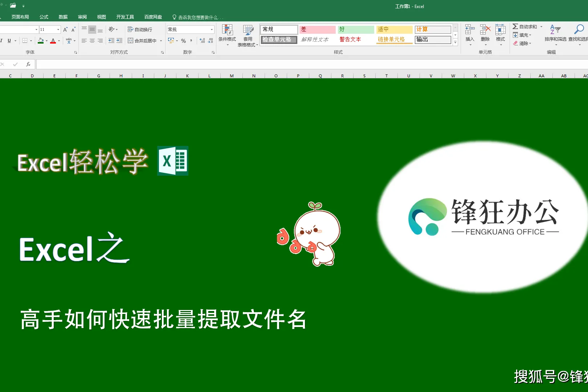Open the 视图 tab
588x392 pixels.
click(102, 17)
